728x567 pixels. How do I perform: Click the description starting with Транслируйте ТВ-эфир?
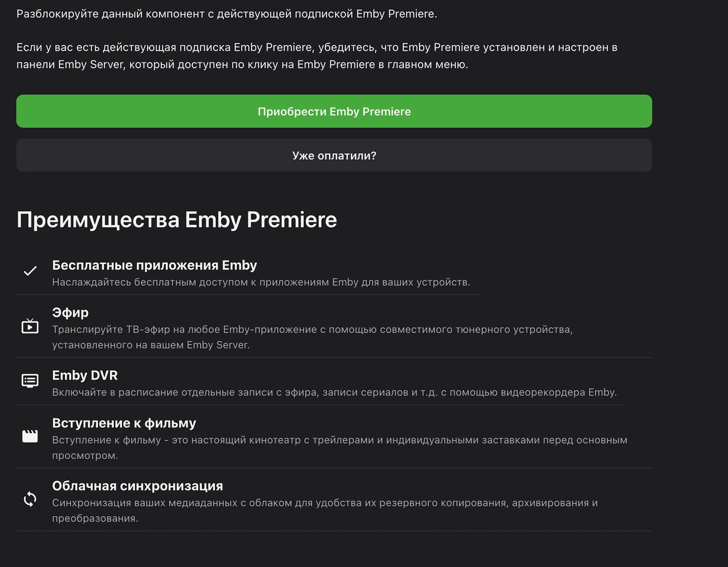click(x=312, y=337)
